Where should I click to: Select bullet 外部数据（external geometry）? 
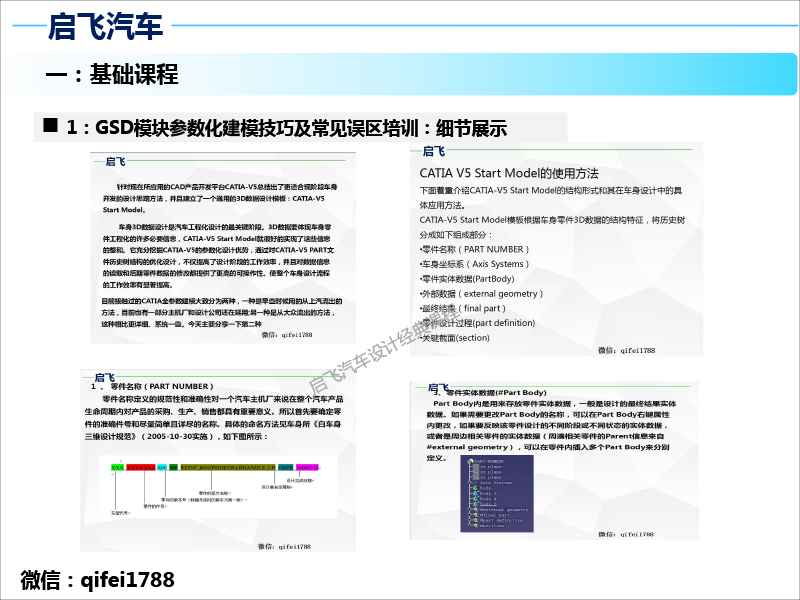click(x=481, y=294)
